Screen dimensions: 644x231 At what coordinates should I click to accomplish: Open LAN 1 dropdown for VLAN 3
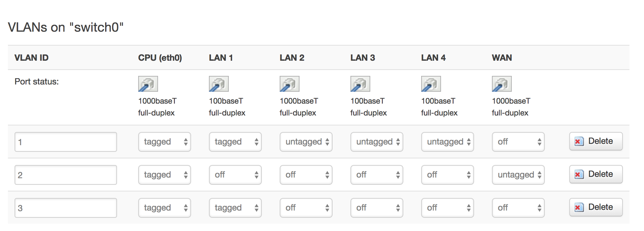(235, 208)
